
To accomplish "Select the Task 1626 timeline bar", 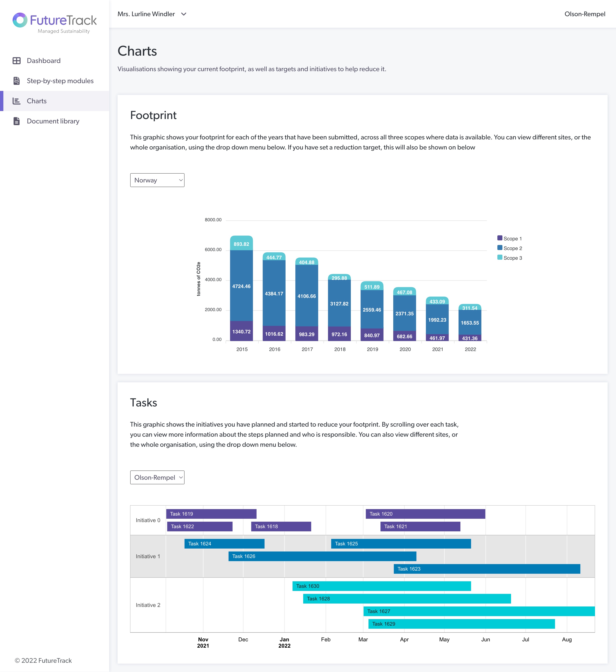I will 322,556.
